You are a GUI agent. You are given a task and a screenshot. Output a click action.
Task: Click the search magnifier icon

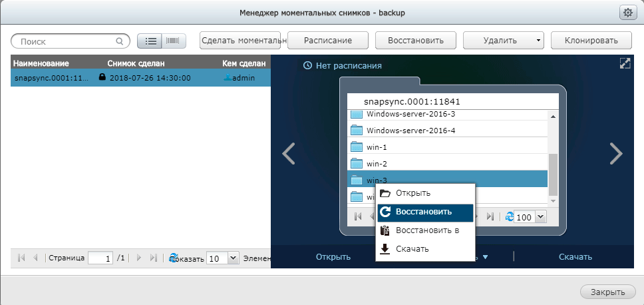tap(120, 41)
